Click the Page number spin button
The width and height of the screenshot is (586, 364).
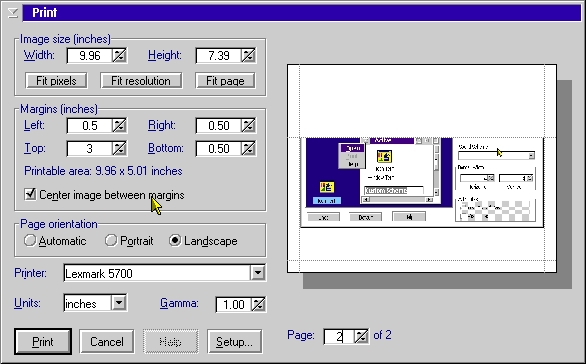(361, 336)
